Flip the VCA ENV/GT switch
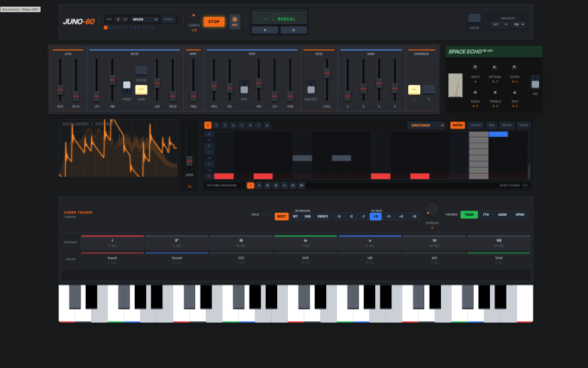The width and height of the screenshot is (588, 368). click(311, 88)
